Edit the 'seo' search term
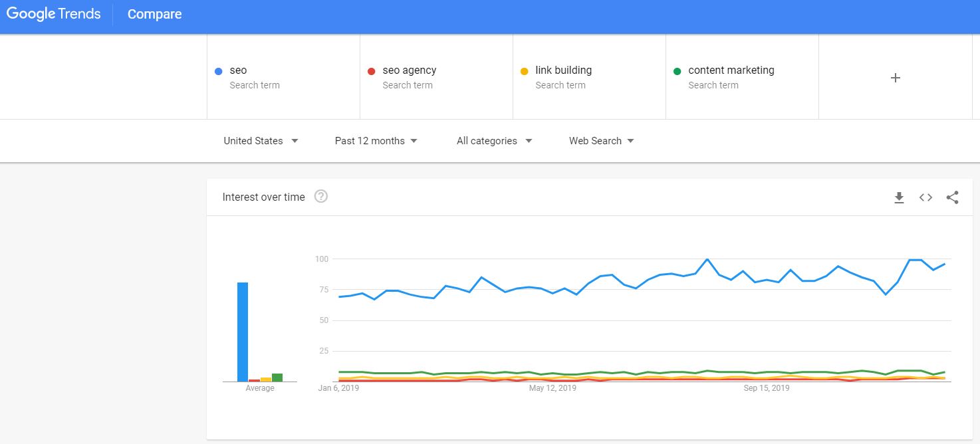 pos(238,70)
